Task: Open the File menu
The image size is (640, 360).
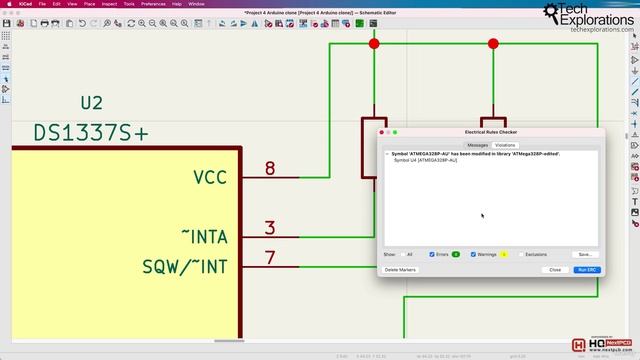Action: 42,4
